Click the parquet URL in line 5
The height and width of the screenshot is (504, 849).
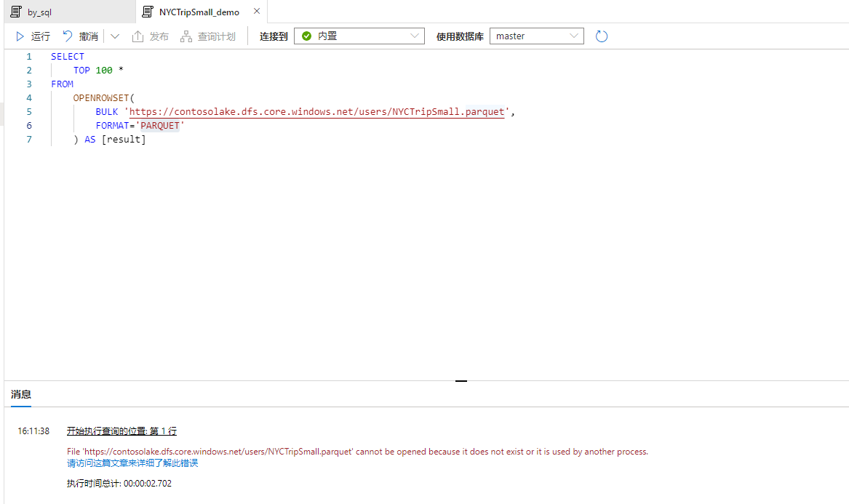(x=316, y=111)
